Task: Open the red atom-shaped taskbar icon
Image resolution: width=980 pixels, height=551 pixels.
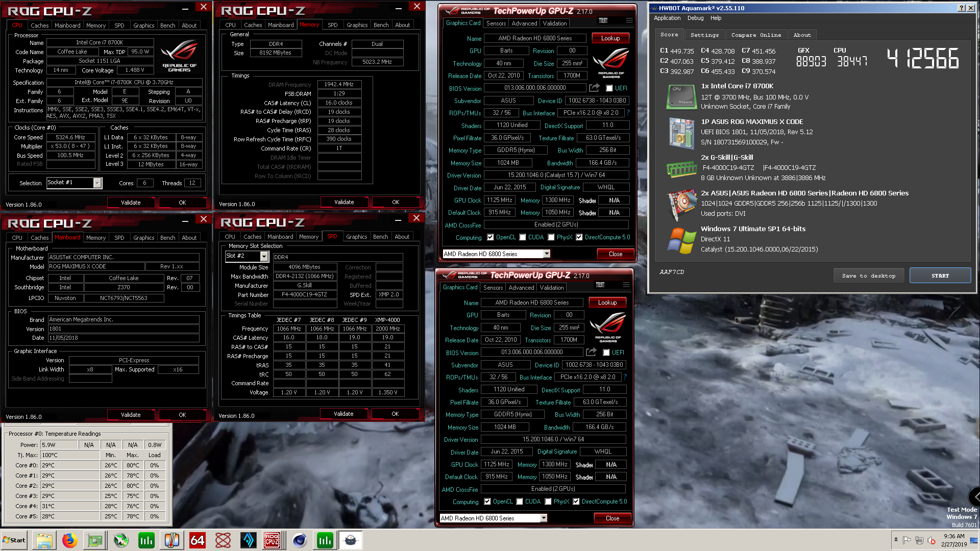Action: coord(223,540)
